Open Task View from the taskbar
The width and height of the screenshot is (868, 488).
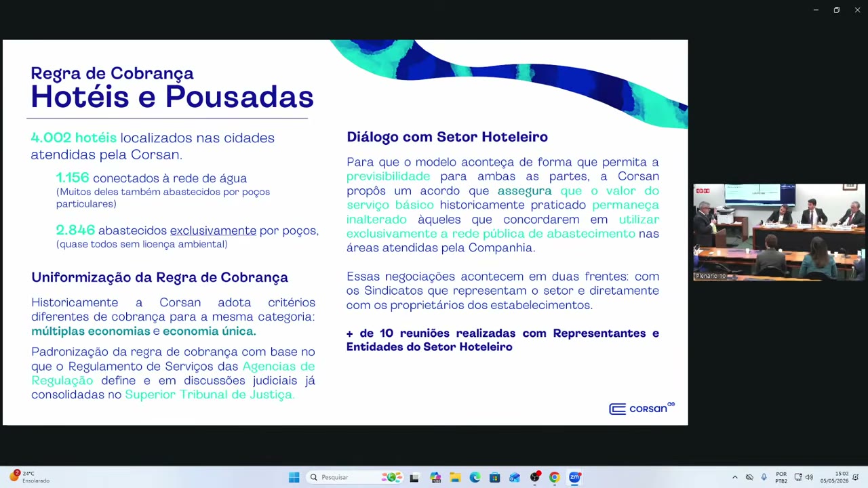414,477
